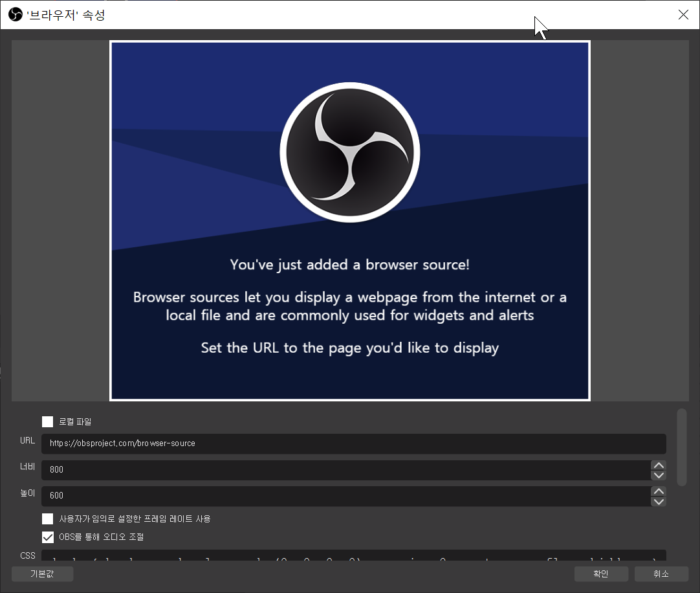Uncheck OBS를 통해 오디오 조절 checkbox
This screenshot has width=700, height=593.
point(47,537)
